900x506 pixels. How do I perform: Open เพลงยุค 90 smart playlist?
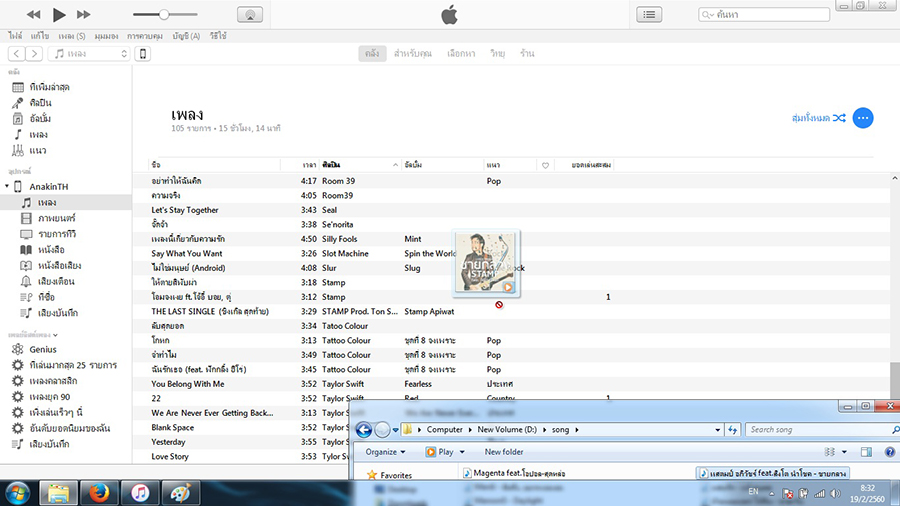click(x=49, y=397)
